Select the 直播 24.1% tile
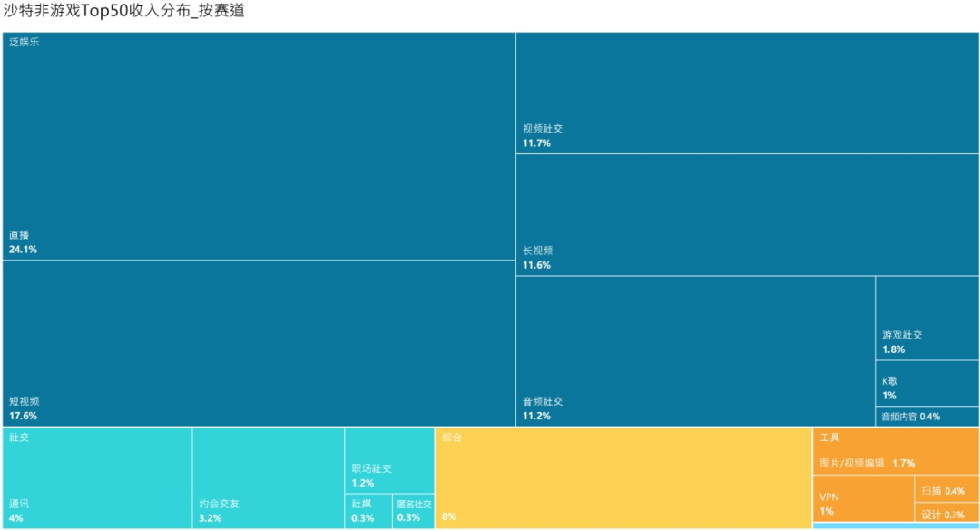980x531 pixels. coord(259,147)
